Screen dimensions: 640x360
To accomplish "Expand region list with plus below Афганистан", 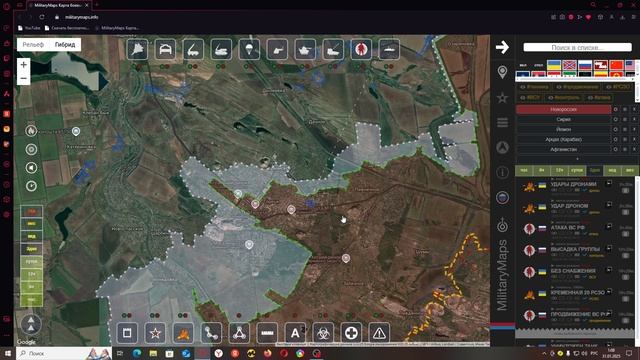I will (577, 158).
